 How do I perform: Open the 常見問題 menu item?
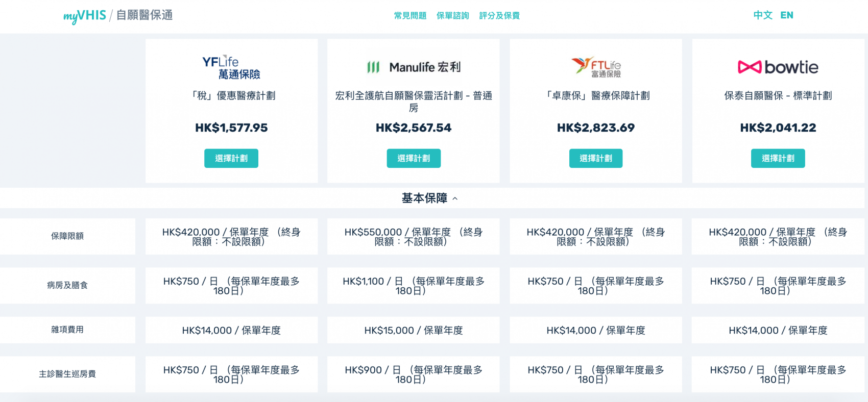410,16
